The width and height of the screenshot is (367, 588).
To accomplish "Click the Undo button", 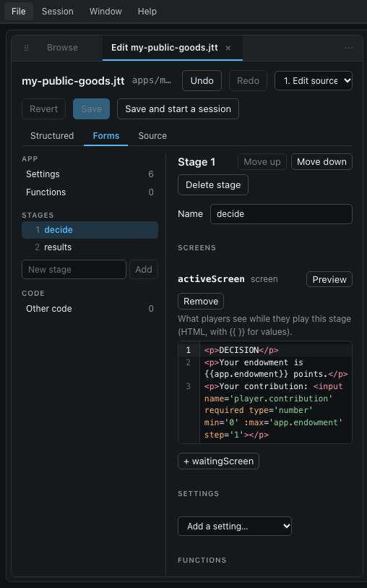I will (202, 80).
